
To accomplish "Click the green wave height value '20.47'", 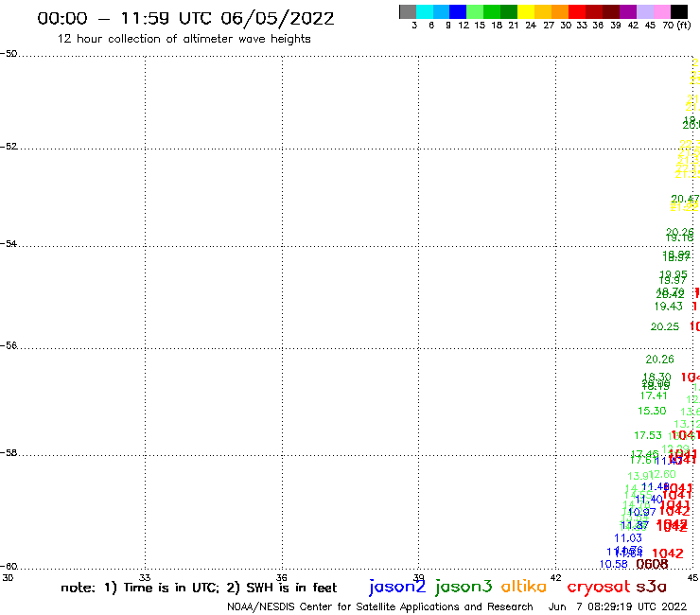I will pyautogui.click(x=685, y=199).
